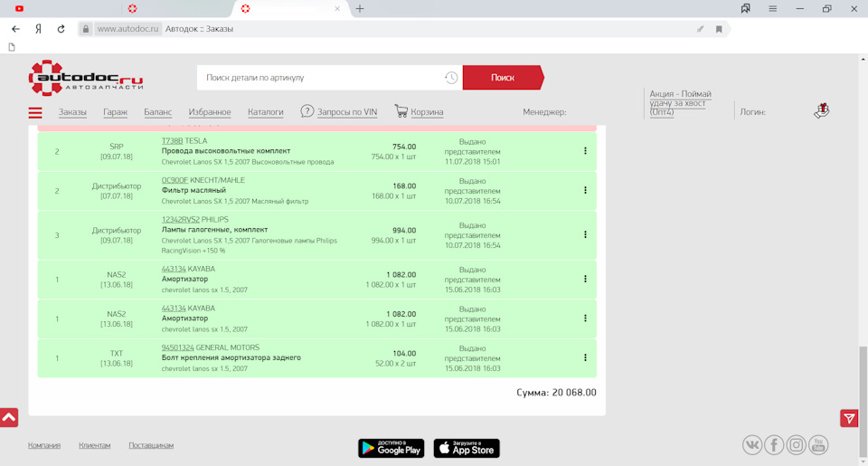Click the Лампы галогенные, комплект item name
Screen dimensions: 868x466
[215, 230]
